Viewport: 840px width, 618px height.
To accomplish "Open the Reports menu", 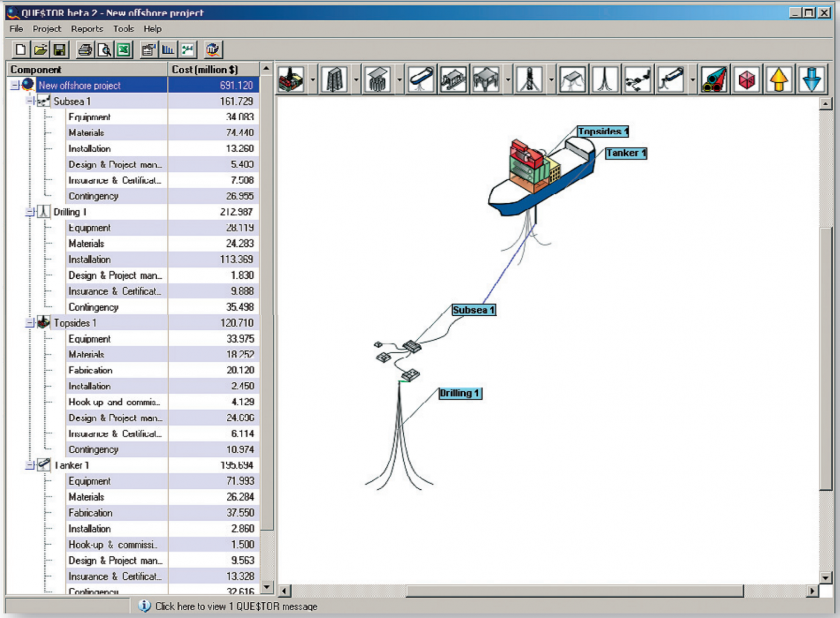I will pyautogui.click(x=87, y=29).
